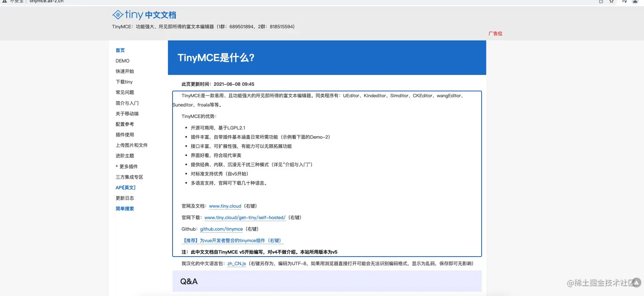Click the back-to-top round arrow button
The width and height of the screenshot is (644, 296).
636,282
